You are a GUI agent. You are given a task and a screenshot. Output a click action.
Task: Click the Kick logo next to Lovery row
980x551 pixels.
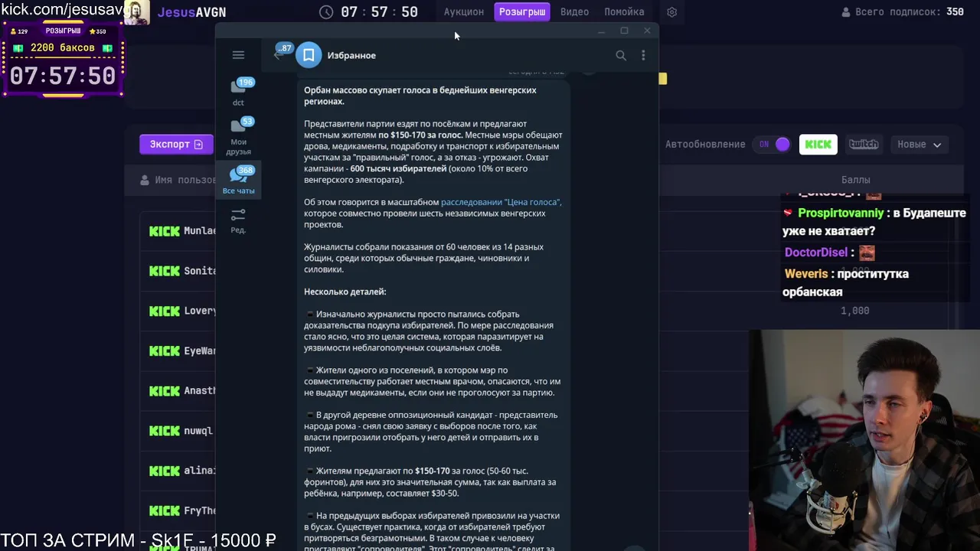pyautogui.click(x=165, y=311)
